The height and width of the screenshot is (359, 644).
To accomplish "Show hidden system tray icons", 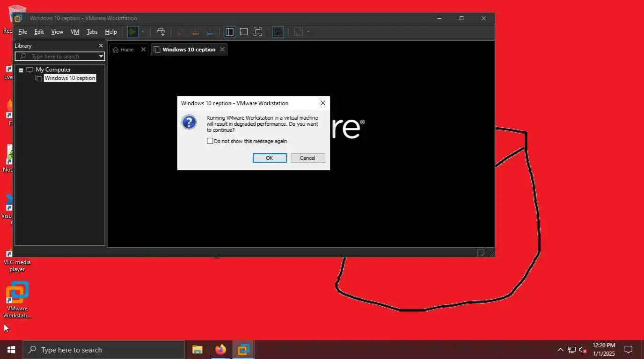I will (x=560, y=350).
